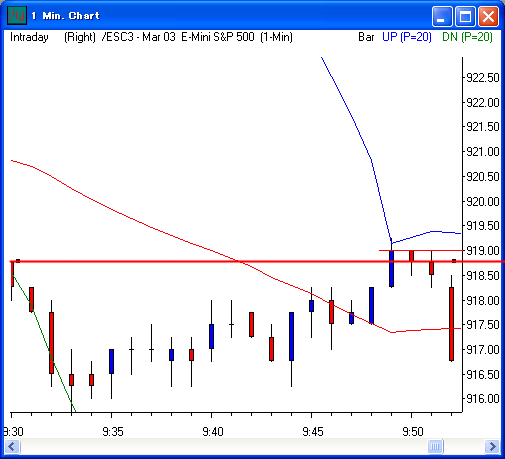Click the horizontal scrollbar thumb

(x=435, y=446)
